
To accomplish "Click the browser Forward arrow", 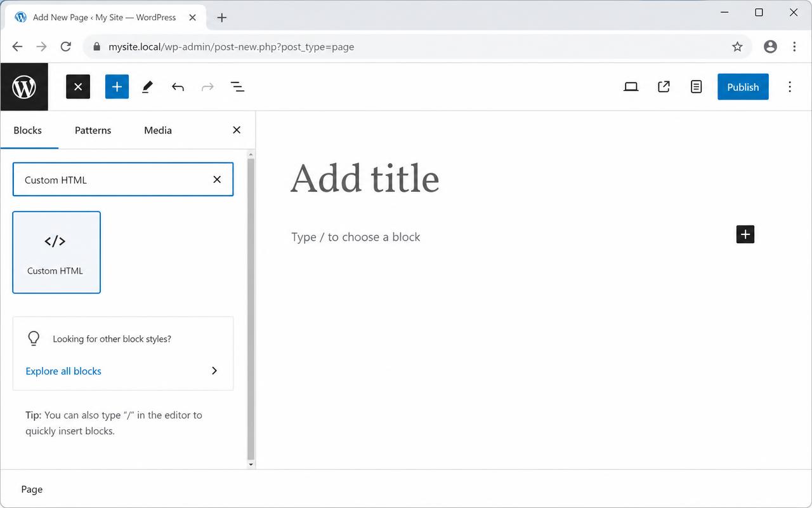I will (41, 46).
